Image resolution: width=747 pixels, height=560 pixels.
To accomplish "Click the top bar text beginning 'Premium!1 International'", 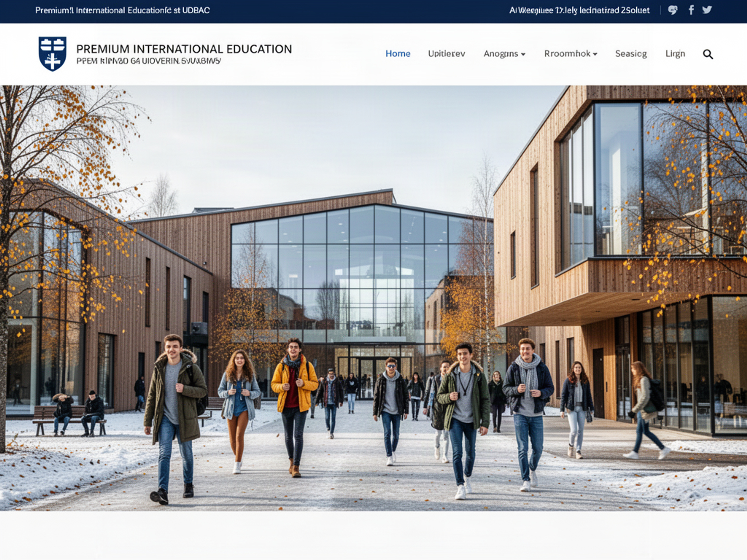I will coord(123,10).
